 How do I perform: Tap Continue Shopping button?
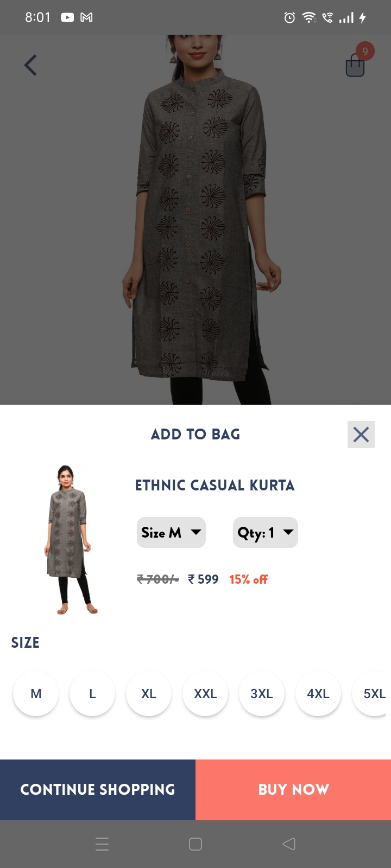pyautogui.click(x=98, y=790)
